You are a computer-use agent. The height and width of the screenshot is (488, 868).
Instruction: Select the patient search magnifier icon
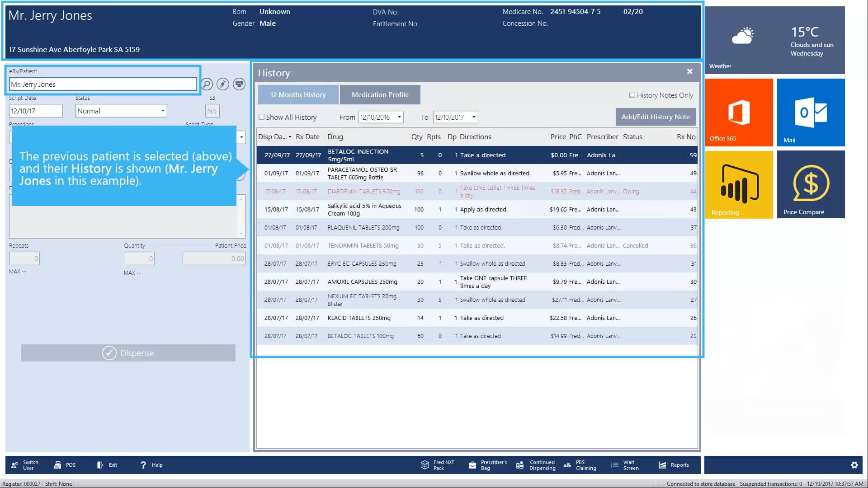(x=207, y=84)
